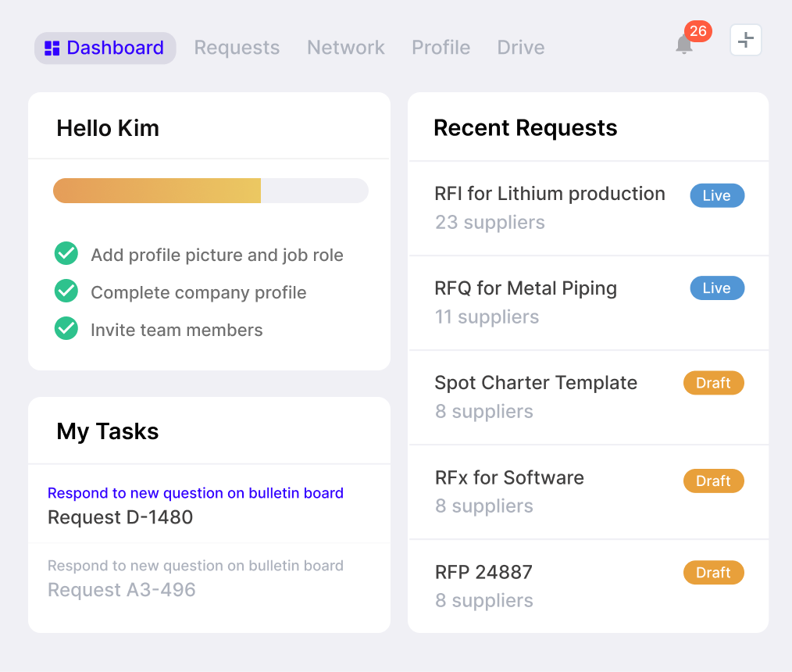Screen dimensions: 792x672
Task: Click the onboarding progress bar
Action: (210, 191)
